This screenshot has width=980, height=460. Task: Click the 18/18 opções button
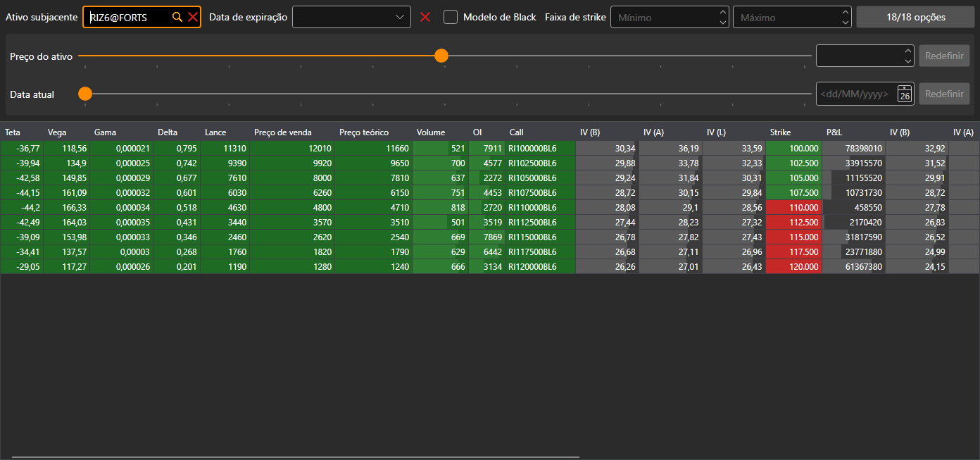point(915,17)
